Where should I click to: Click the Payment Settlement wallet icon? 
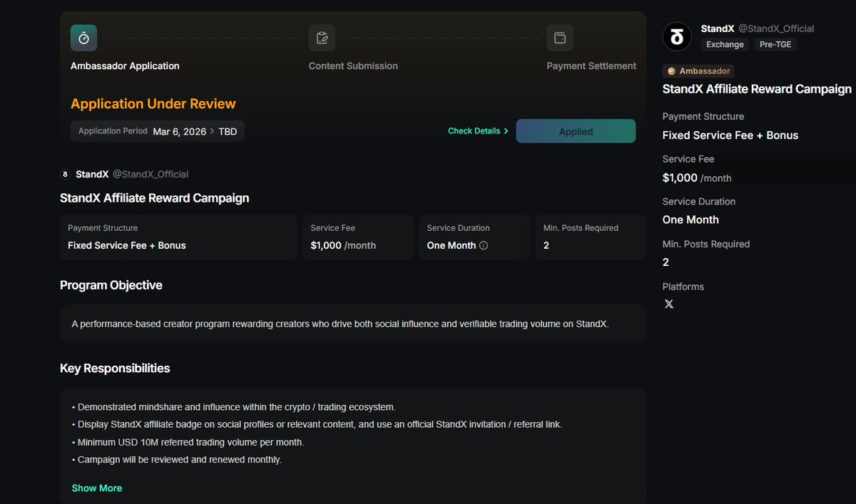point(559,38)
